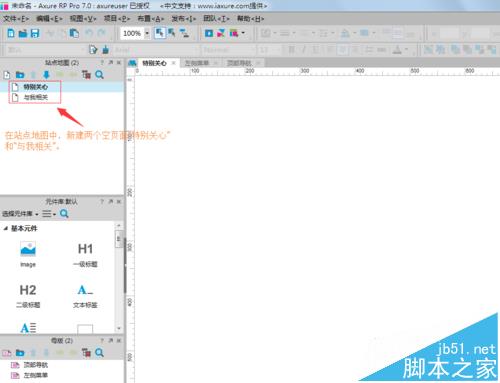Viewport: 500px width, 383px height.
Task: Click the Open file folder icon
Action: coord(23,33)
